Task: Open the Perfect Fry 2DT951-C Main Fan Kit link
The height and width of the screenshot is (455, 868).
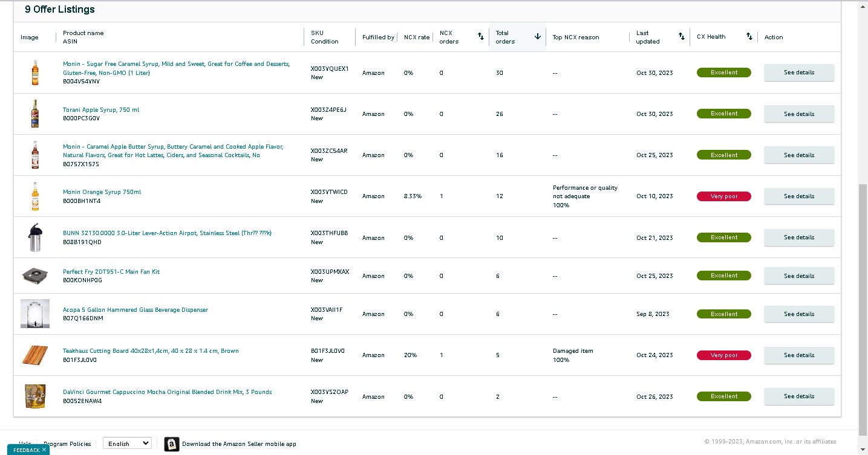Action: [x=111, y=272]
